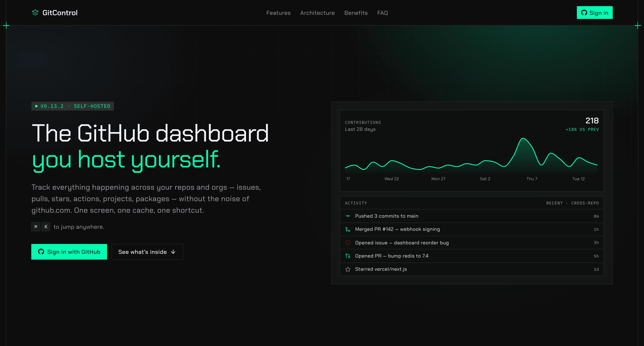
Task: Open the FAQ nav link
Action: [383, 13]
